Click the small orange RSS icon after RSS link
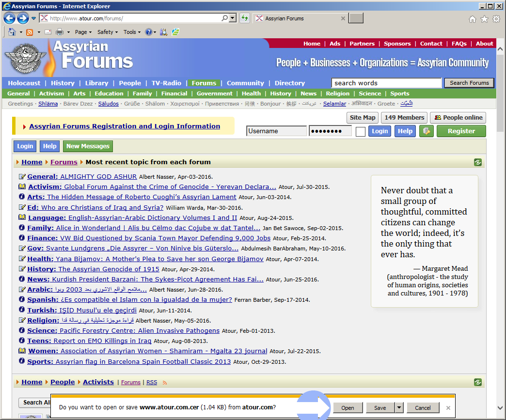This screenshot has height=420, width=506. tap(165, 383)
